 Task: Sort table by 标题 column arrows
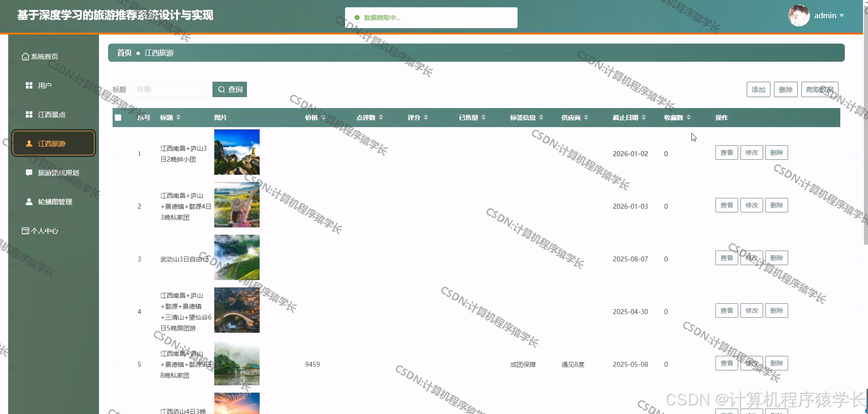(x=178, y=118)
